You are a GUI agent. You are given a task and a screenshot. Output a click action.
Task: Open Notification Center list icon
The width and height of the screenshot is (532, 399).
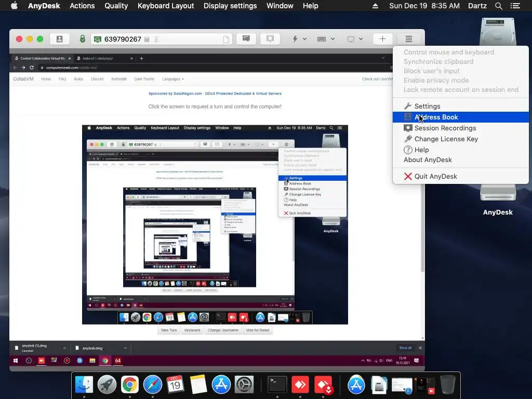tap(515, 6)
